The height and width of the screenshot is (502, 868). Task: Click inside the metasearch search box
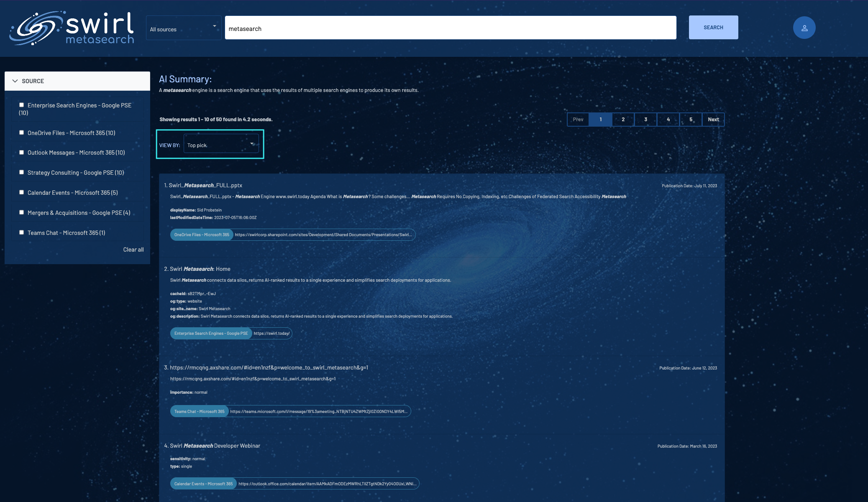450,28
